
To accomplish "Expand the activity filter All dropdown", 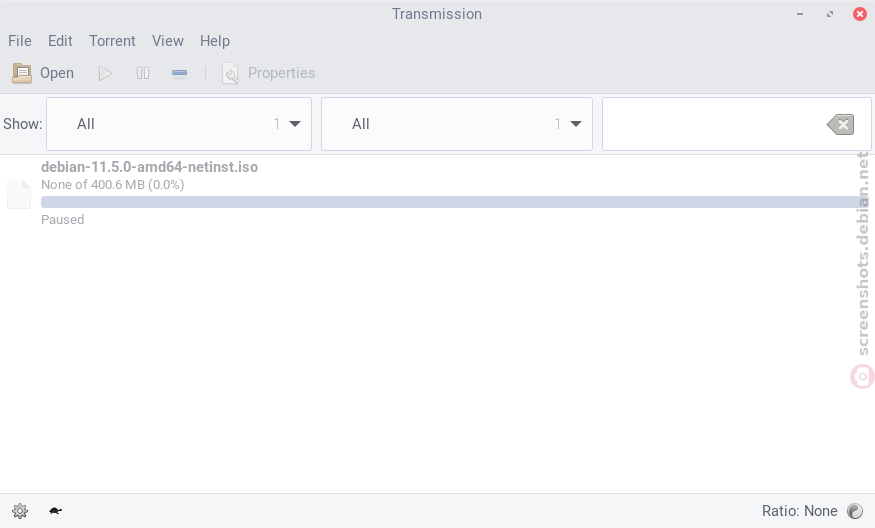I will tap(179, 124).
